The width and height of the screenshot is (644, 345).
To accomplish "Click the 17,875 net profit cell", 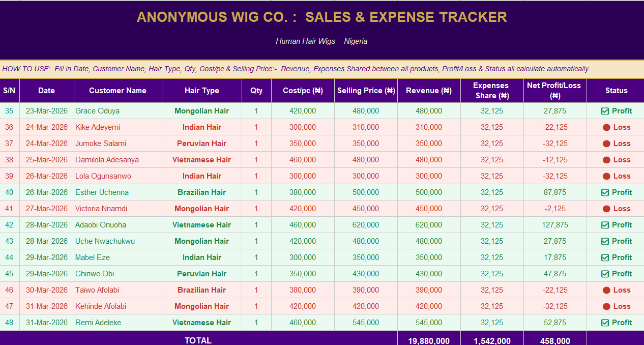I will (x=555, y=257).
